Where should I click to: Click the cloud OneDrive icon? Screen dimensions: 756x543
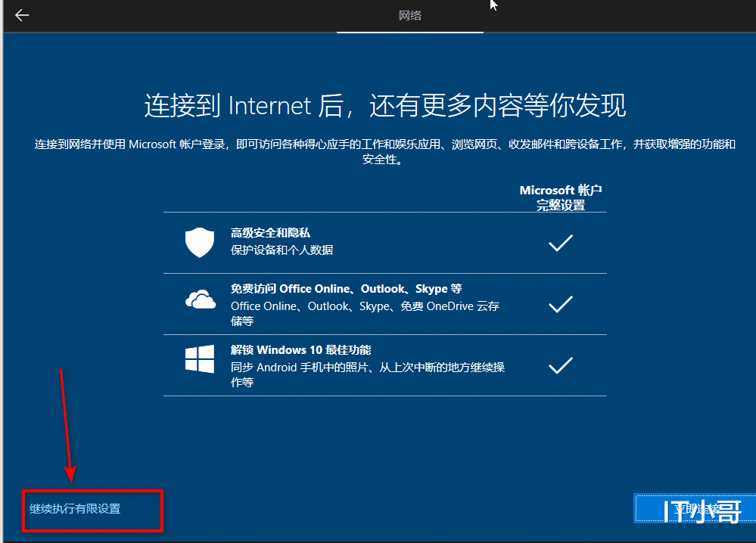[201, 299]
